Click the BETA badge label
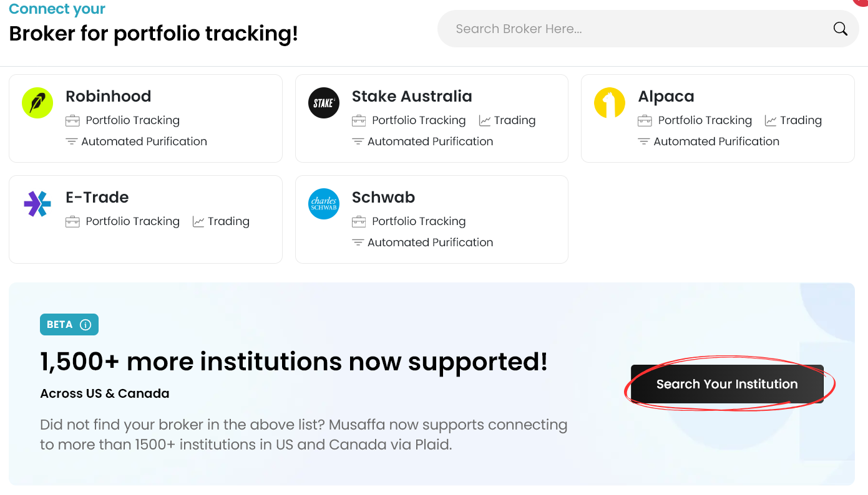The height and width of the screenshot is (495, 868). 60,325
